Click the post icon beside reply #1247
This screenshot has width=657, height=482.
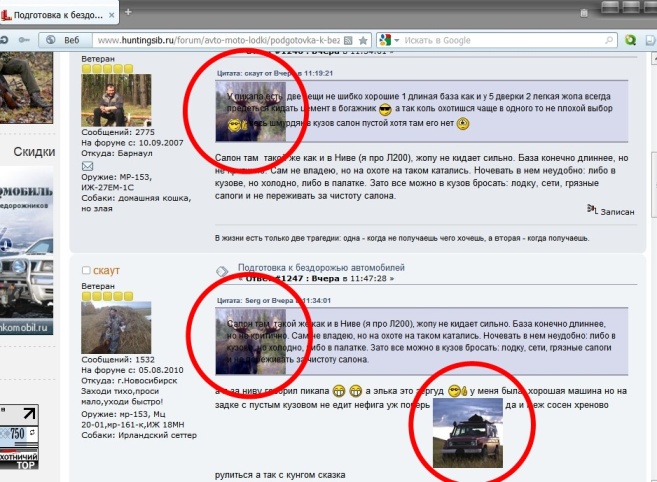pyautogui.click(x=223, y=272)
